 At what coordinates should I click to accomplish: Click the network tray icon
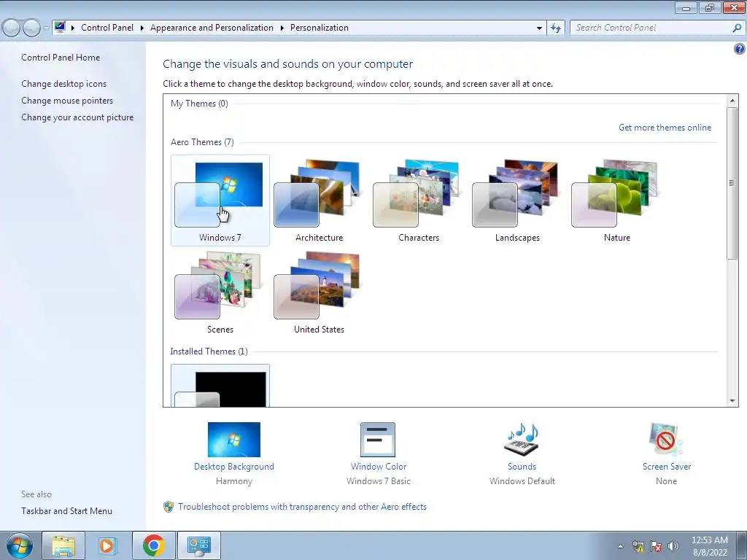tap(638, 546)
